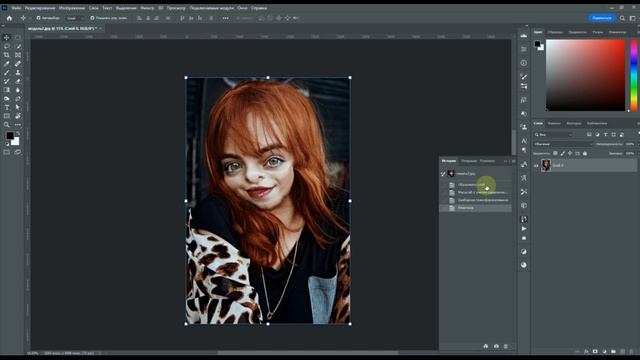Viewport: 640px width, 360px height.
Task: Select the Eraser tool
Action: coord(18,81)
